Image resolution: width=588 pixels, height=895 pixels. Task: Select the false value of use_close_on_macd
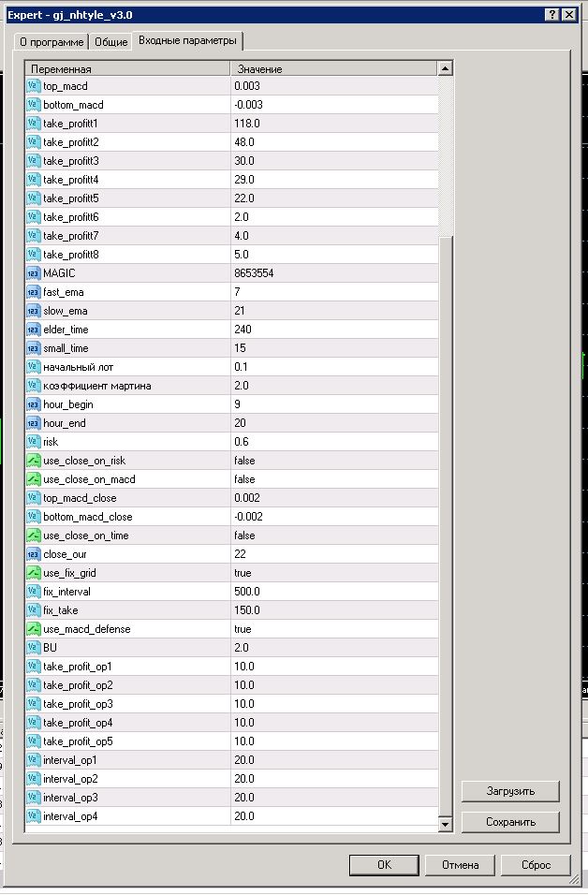pyautogui.click(x=244, y=479)
